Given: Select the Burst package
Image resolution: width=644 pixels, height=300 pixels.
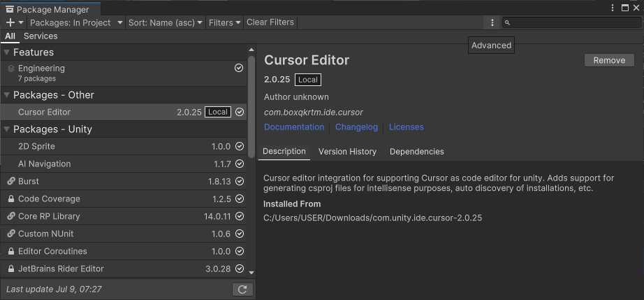Looking at the screenshot, I should (123, 181).
